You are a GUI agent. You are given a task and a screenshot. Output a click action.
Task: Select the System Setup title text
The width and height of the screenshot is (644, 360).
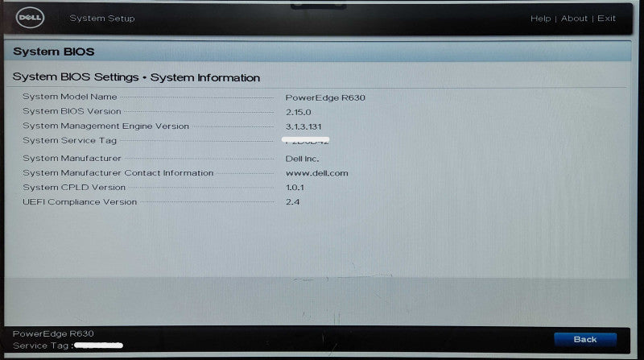click(x=102, y=19)
